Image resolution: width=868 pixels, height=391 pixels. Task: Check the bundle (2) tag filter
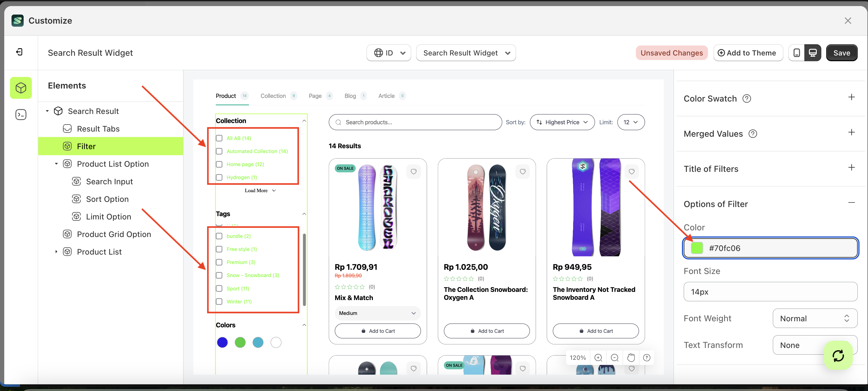pos(219,236)
